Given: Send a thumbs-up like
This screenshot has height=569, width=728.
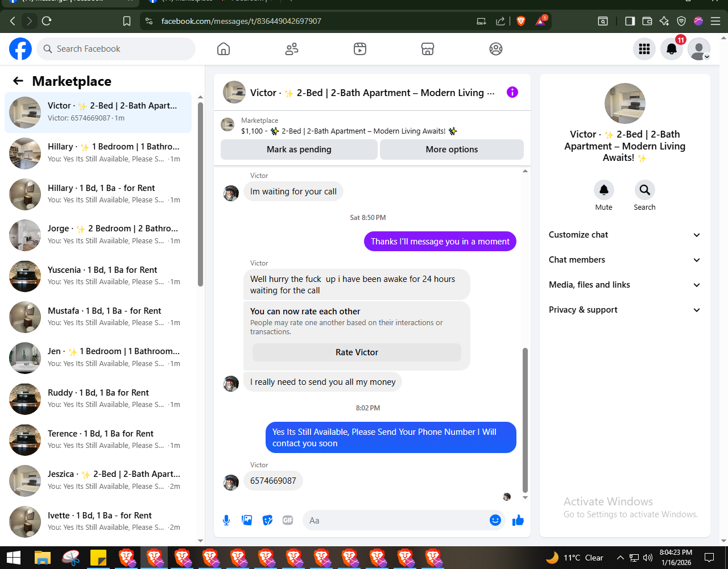Looking at the screenshot, I should tap(518, 520).
